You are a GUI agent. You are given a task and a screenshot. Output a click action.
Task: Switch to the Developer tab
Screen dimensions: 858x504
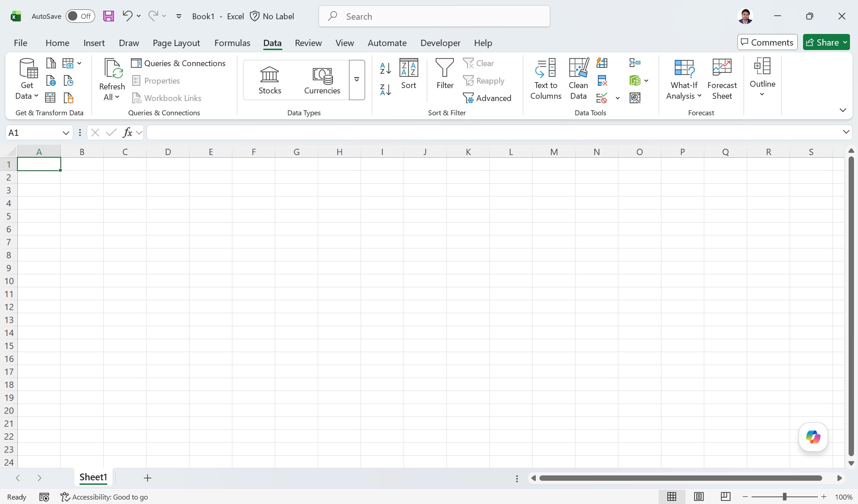440,43
